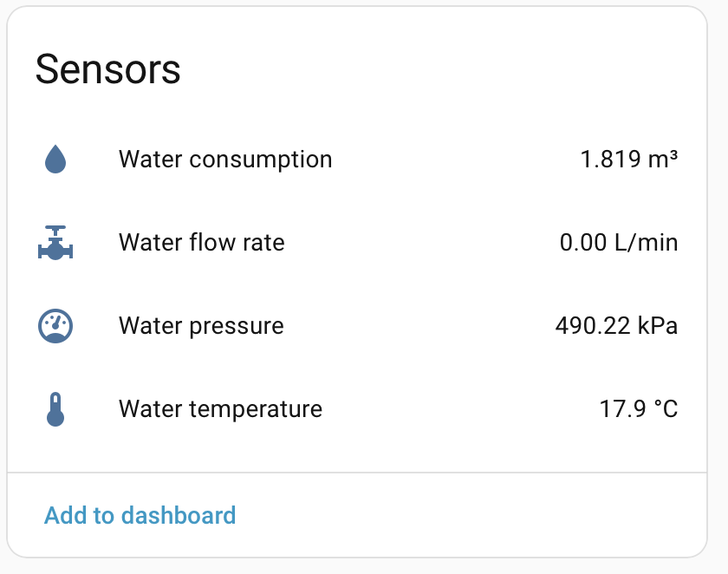Open the Water temperature sensor label
Viewport: 728px width, 574px height.
point(220,409)
